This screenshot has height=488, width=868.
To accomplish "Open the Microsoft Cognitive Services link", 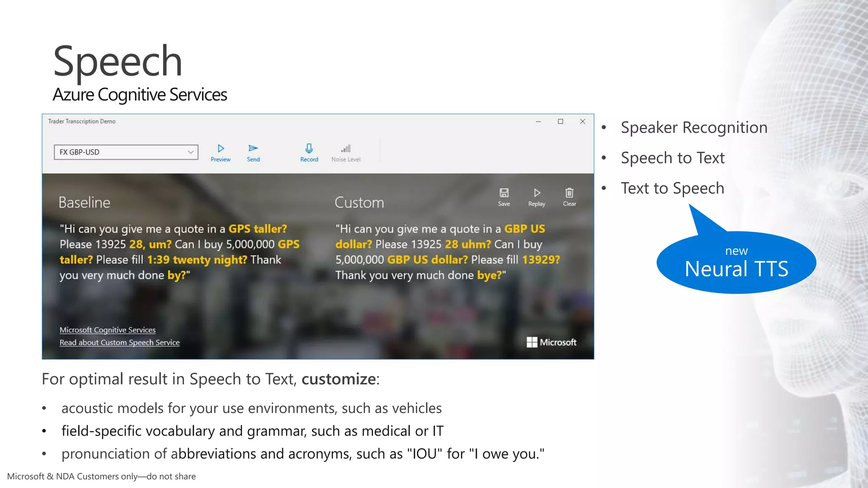I will click(x=108, y=330).
